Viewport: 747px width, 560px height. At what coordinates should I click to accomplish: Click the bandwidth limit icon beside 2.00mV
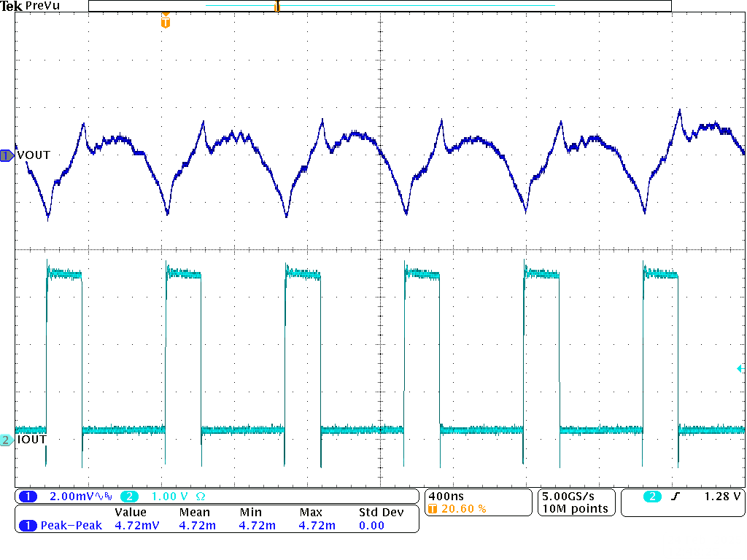(103, 497)
